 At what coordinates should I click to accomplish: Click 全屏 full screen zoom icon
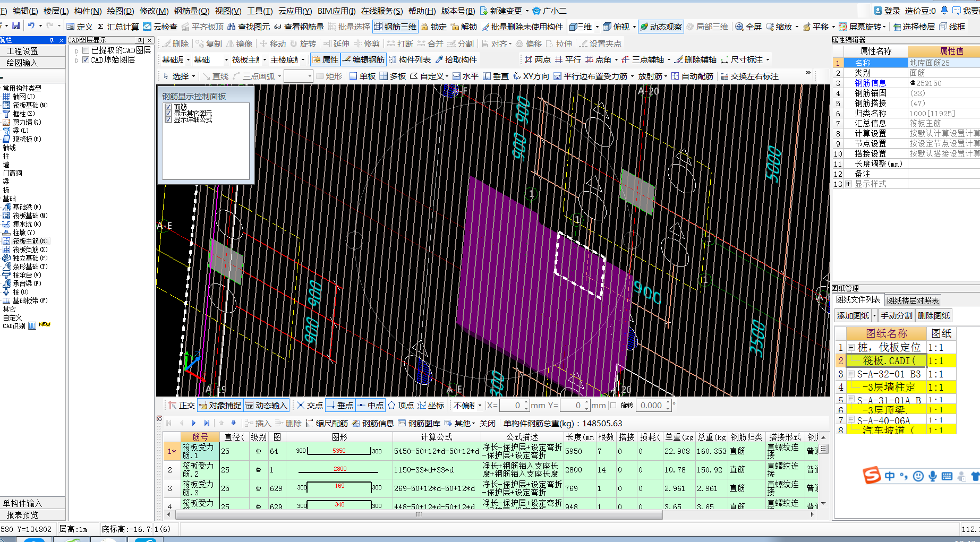click(x=748, y=27)
